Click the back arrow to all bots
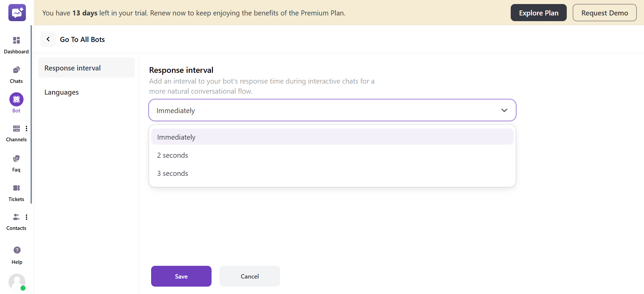 click(x=48, y=39)
